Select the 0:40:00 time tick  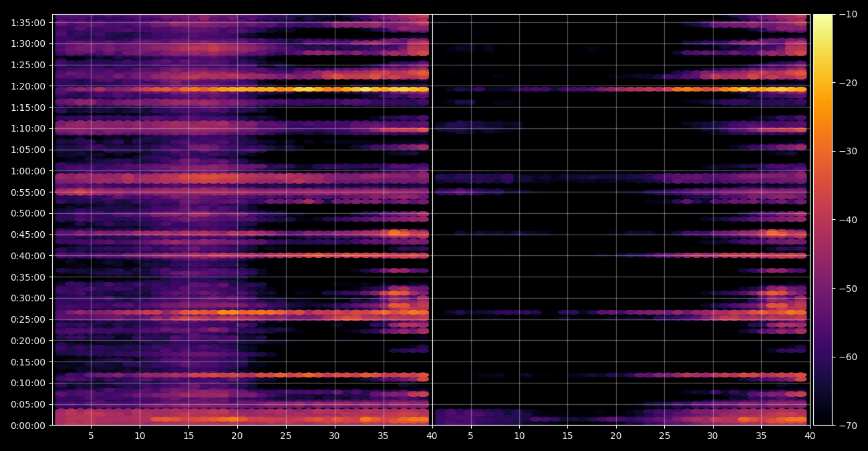tap(28, 256)
